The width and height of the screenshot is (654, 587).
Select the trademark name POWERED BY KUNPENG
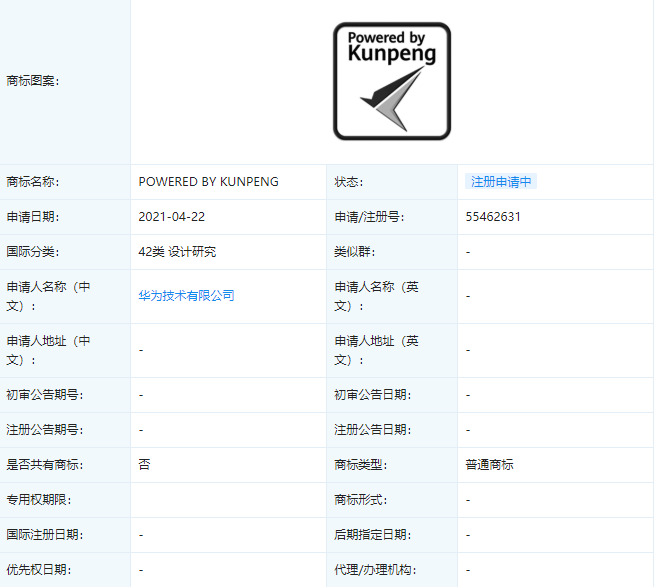click(209, 182)
